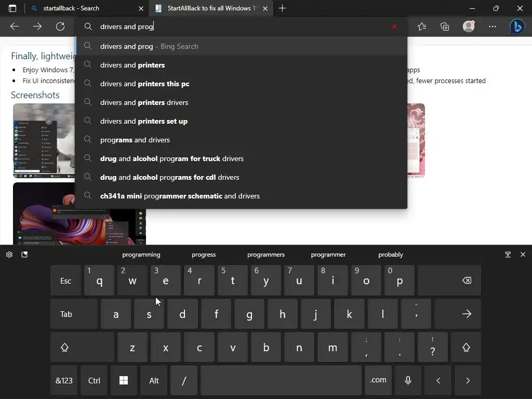
Task: Undock the touch keyboard
Action: [508, 255]
